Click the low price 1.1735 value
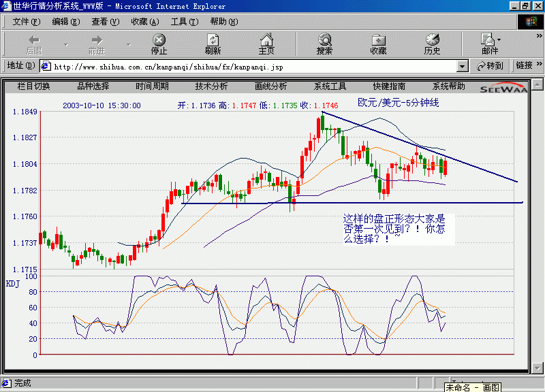Screen dimensions: 545x392 [285, 105]
